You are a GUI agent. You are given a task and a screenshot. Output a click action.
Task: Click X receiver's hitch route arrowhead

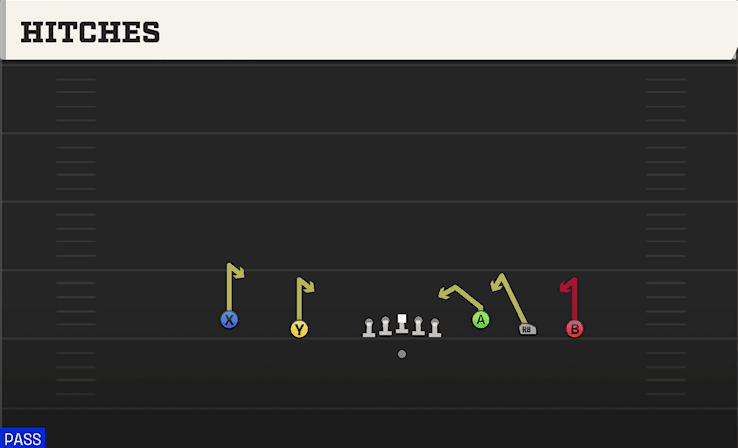tap(238, 272)
